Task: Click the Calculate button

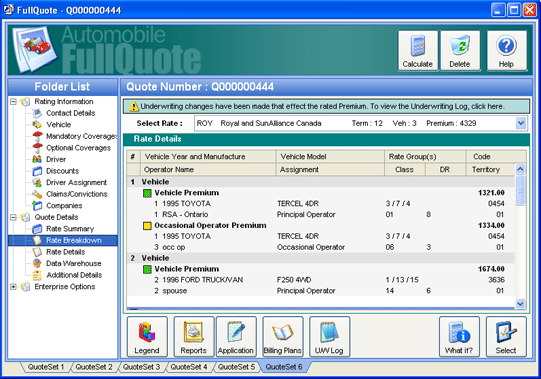Action: pyautogui.click(x=418, y=51)
